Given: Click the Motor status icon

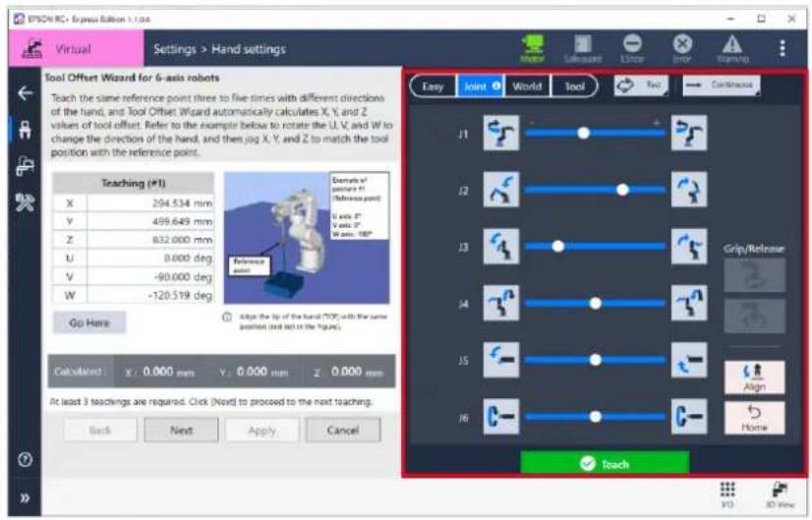Looking at the screenshot, I should tap(533, 48).
